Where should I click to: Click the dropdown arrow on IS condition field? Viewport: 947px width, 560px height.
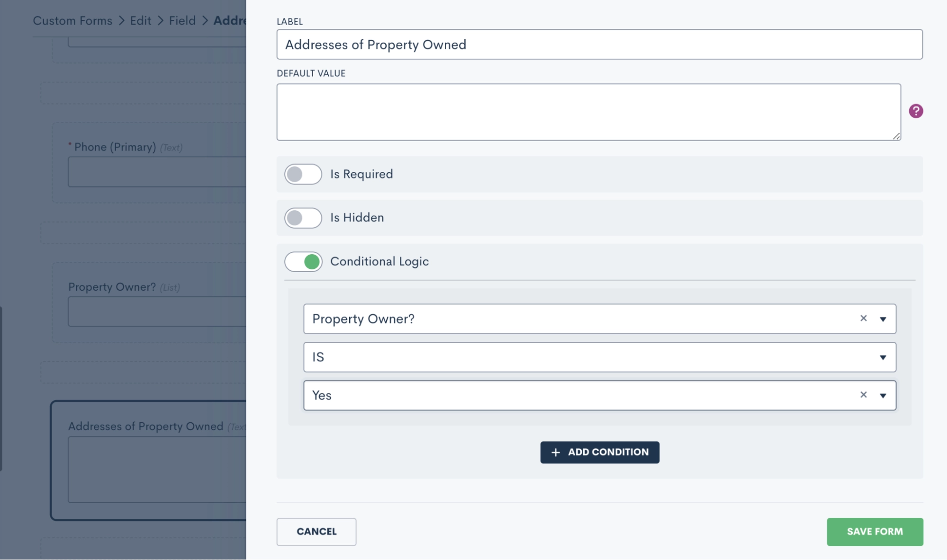[882, 356]
